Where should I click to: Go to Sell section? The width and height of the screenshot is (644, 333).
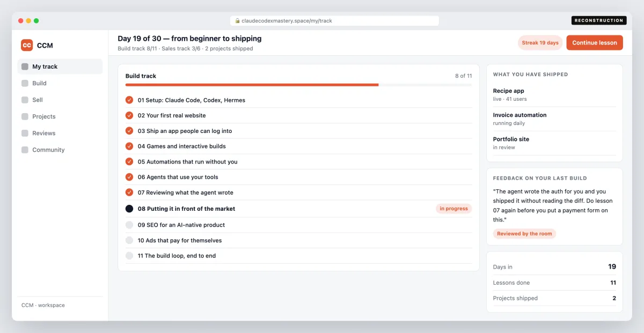pyautogui.click(x=60, y=100)
